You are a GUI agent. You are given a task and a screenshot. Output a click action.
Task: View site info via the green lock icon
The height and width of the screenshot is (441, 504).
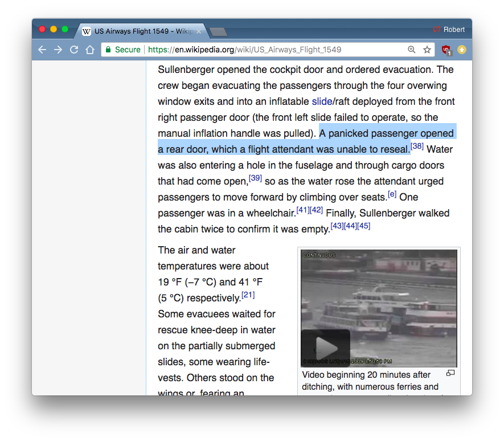(108, 50)
